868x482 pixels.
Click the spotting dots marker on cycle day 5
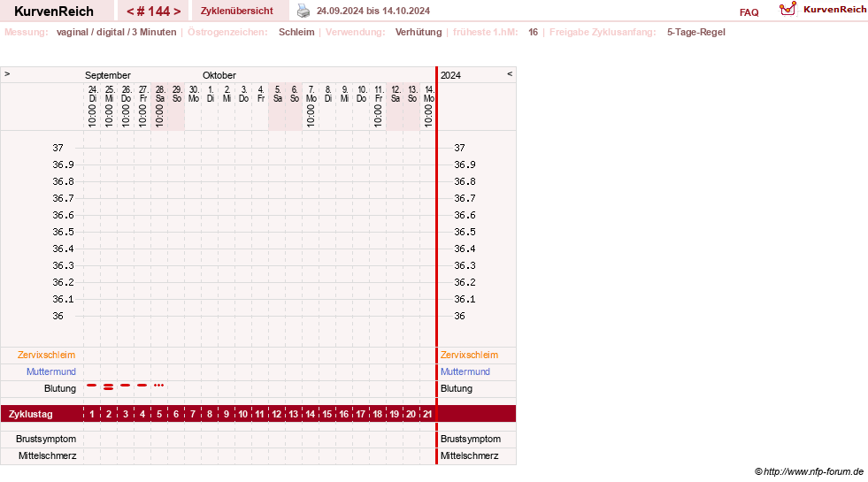point(159,385)
